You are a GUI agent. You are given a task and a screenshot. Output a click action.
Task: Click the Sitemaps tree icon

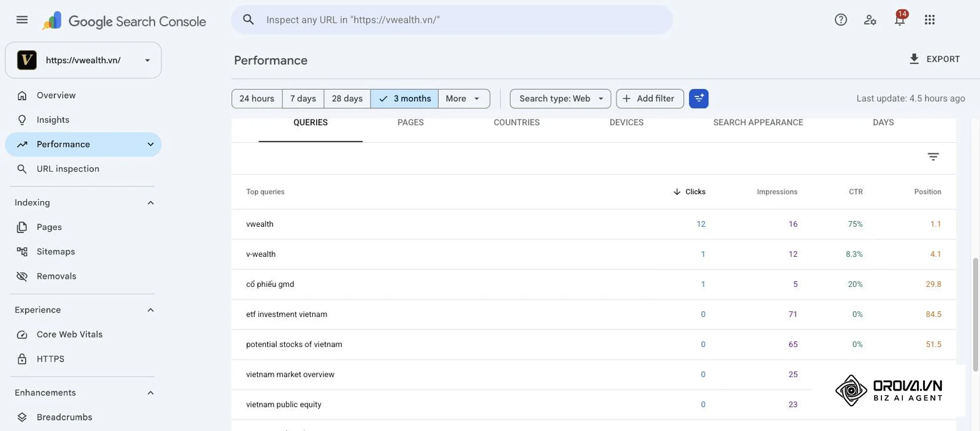(x=22, y=252)
